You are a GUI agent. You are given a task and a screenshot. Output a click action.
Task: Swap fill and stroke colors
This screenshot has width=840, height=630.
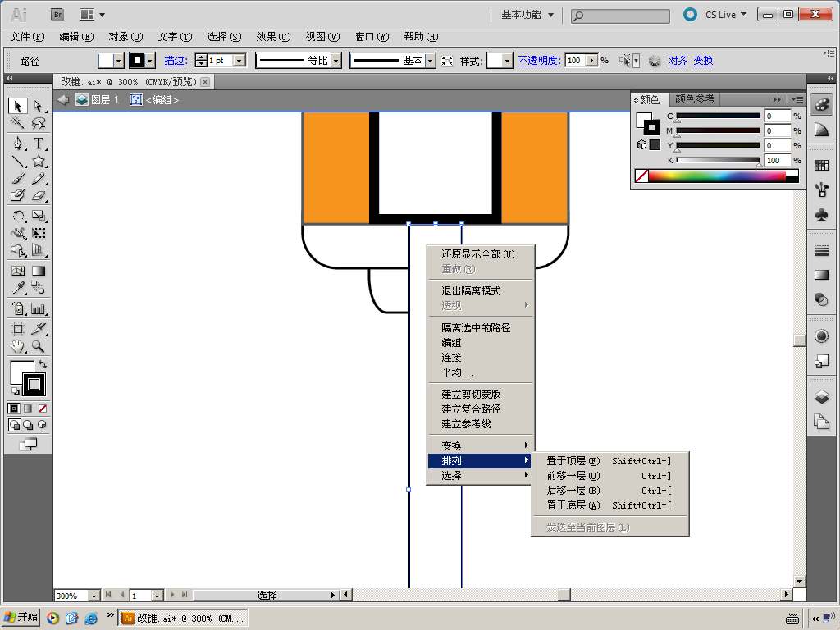[43, 364]
